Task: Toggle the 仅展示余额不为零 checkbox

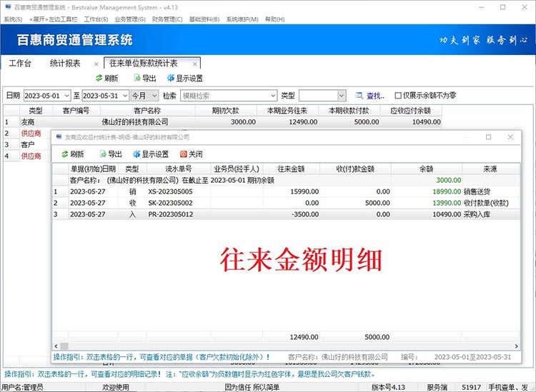Action: tap(398, 96)
